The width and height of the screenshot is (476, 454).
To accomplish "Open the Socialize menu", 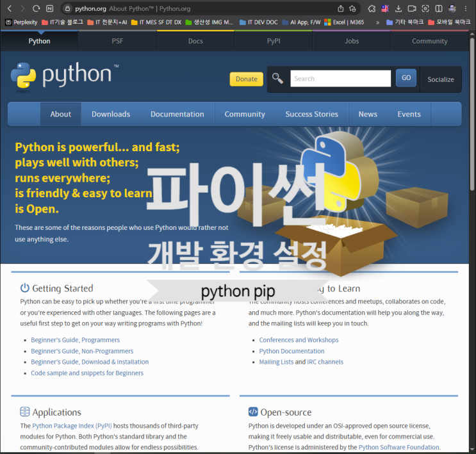I will coord(441,79).
